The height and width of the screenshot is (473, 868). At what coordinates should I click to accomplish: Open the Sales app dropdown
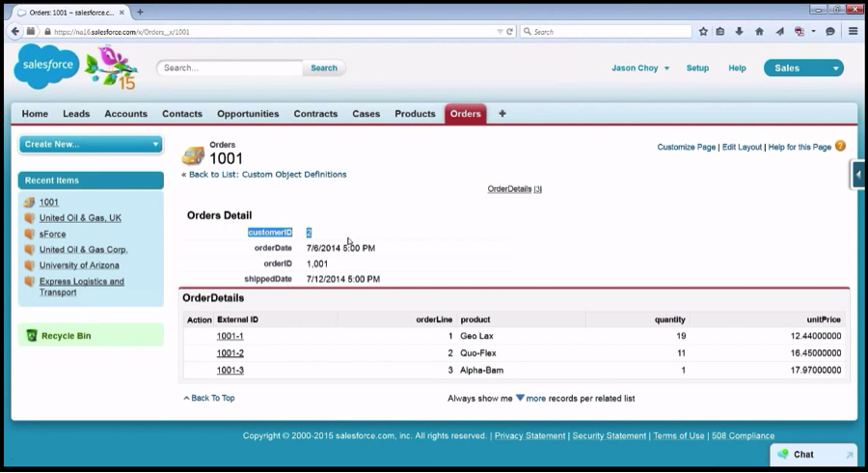(803, 69)
